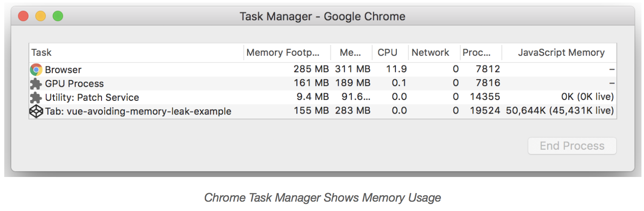This screenshot has width=644, height=211.
Task: Sort by JavaScript Memory column header
Action: [x=561, y=53]
